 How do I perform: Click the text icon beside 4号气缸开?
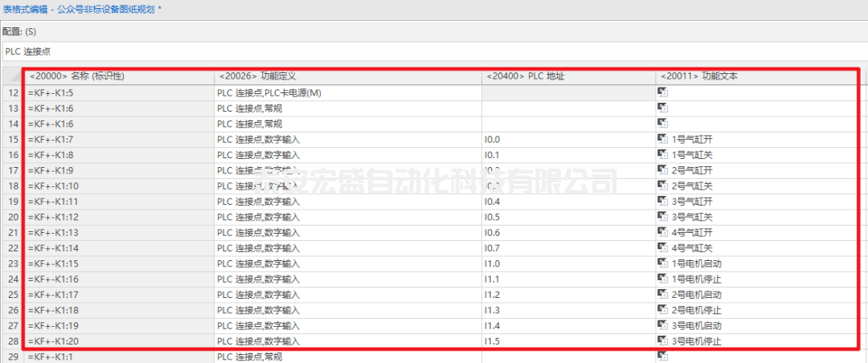(663, 232)
